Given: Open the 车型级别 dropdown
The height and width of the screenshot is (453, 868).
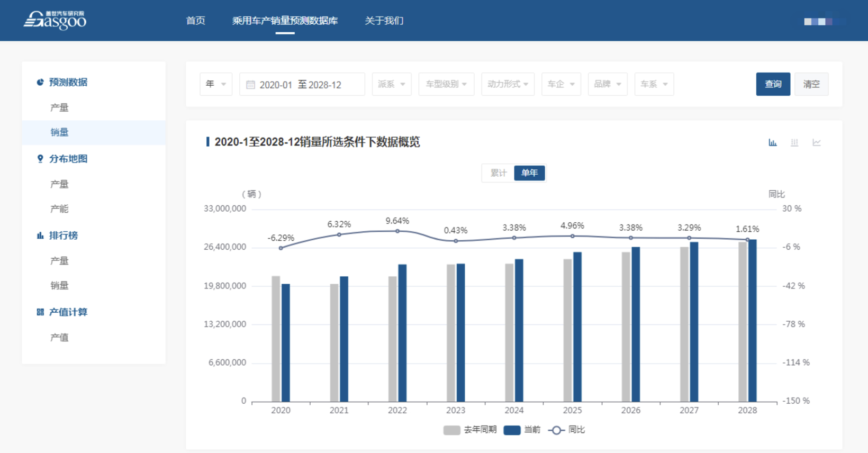Looking at the screenshot, I should tap(447, 84).
